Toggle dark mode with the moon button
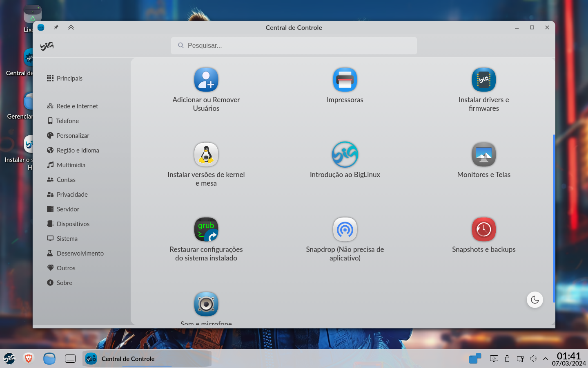Screen dimensions: 588x368 (x=535, y=300)
